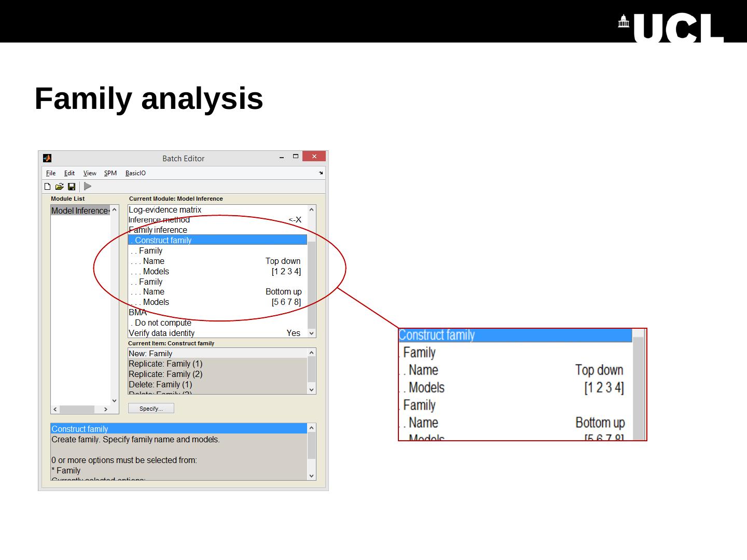The image size is (747, 560).
Task: Select the Models row with value [1 2 3 4]
Action: tap(218, 272)
